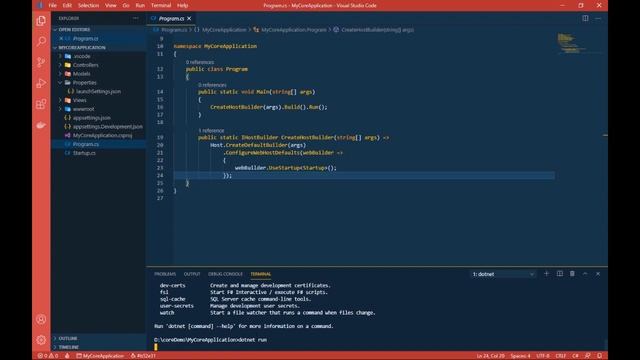Split the terminal panel
Viewport: 640px width, 360px height.
pyautogui.click(x=560, y=273)
